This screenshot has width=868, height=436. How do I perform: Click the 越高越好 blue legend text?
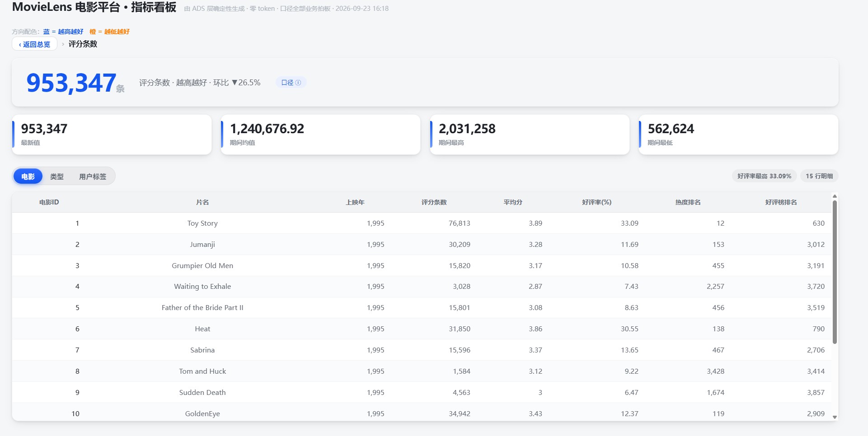coord(70,32)
